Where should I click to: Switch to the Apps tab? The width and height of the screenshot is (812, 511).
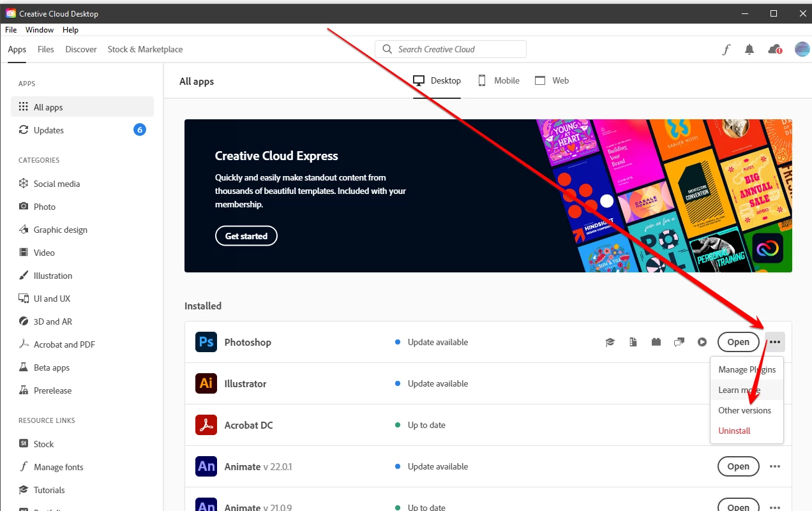point(17,49)
